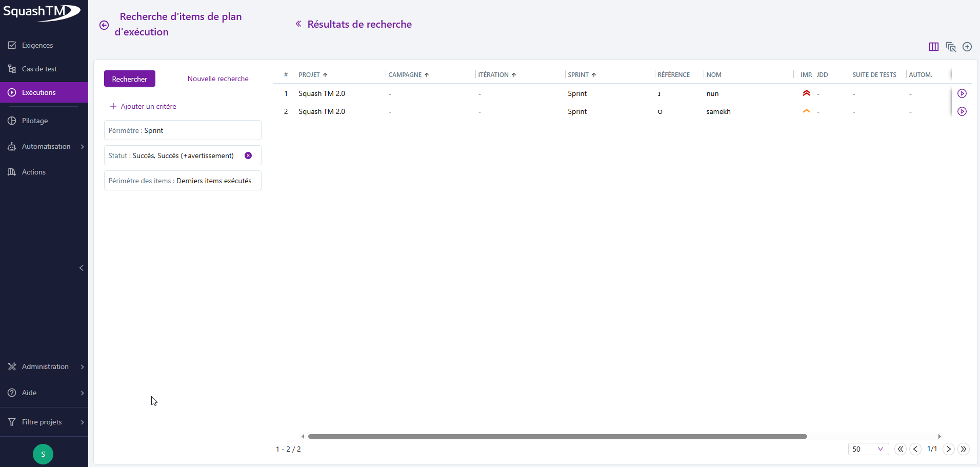Launch execution for the 'nun' row
The height and width of the screenshot is (467, 980).
(963, 93)
